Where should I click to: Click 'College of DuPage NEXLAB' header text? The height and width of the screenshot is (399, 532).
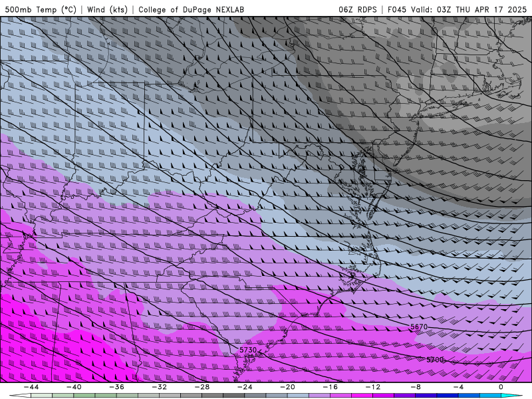pyautogui.click(x=191, y=9)
